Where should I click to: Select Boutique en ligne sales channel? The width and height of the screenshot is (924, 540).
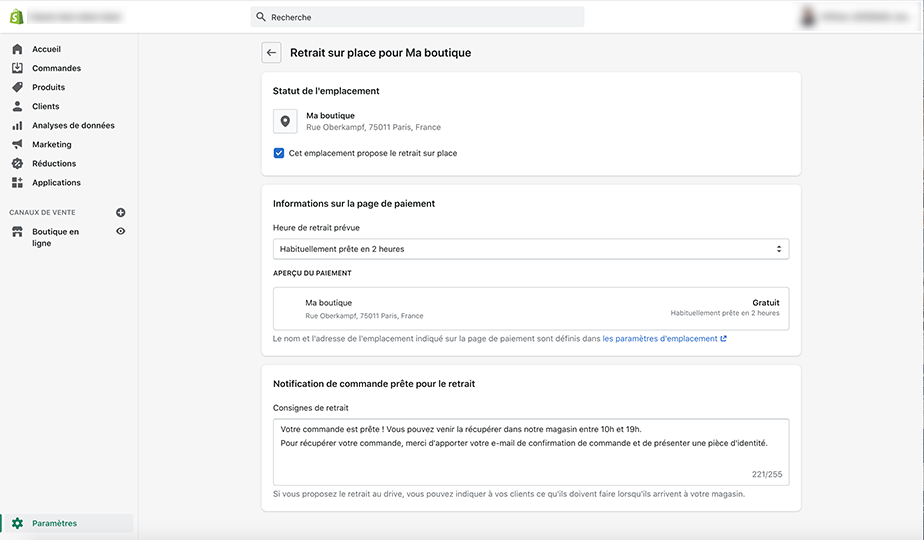point(55,237)
